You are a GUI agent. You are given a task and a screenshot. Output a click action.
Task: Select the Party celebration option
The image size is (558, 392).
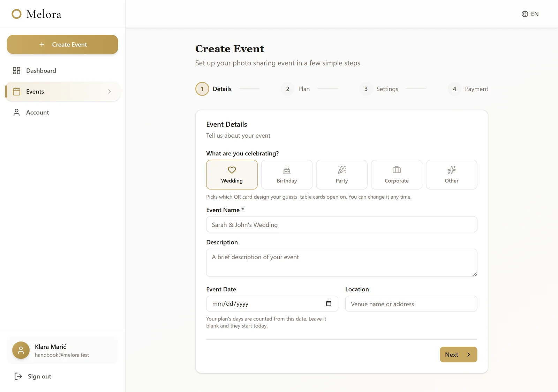click(x=342, y=175)
